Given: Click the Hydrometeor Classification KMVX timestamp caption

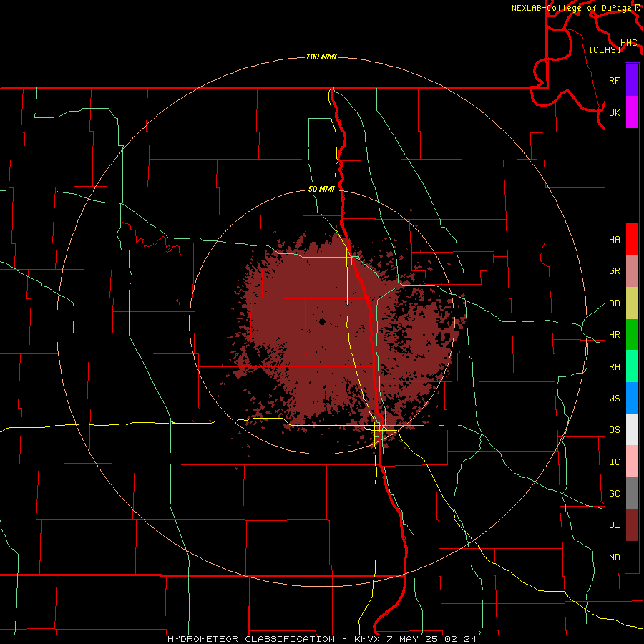Looking at the screenshot, I should tap(321, 639).
